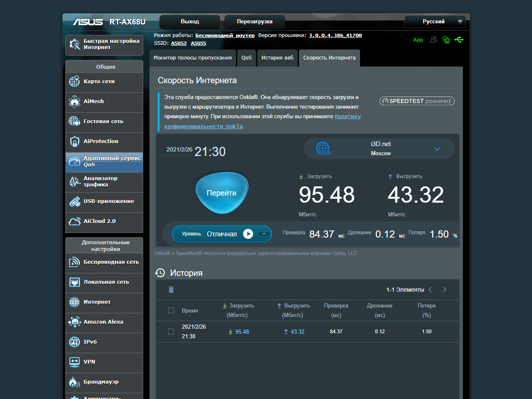This screenshot has width=532, height=399.
Task: Click the SPEEDTEST powered badge
Action: tap(417, 101)
